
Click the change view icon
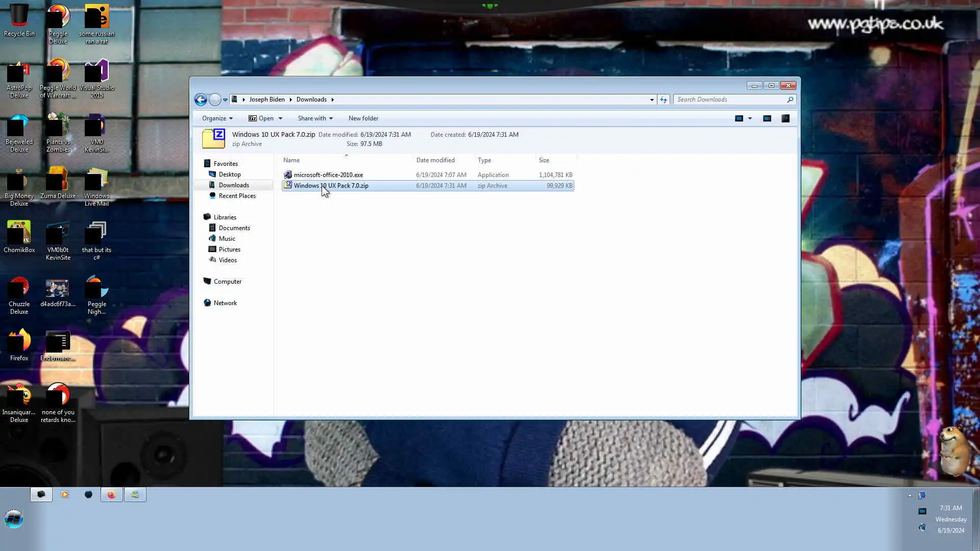pyautogui.click(x=739, y=118)
